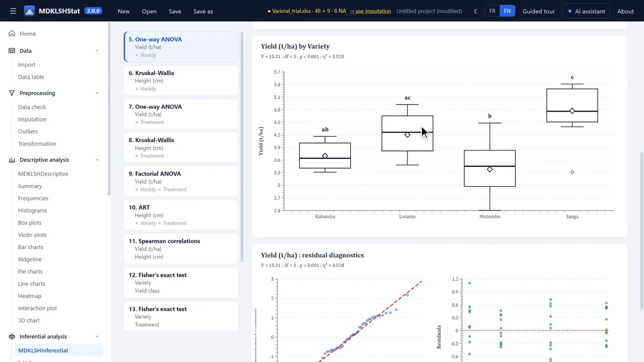Collapse the Data section chevron

[x=97, y=51]
